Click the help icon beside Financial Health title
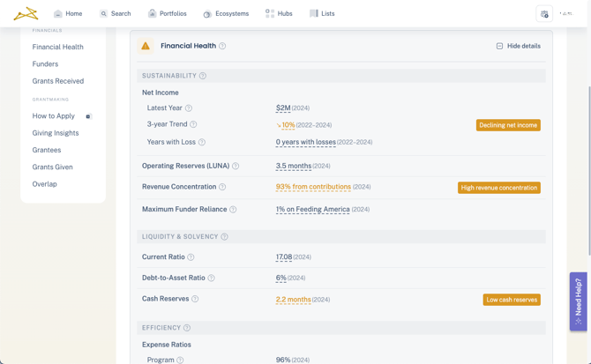Viewport: 591px width, 364px height. pyautogui.click(x=222, y=46)
